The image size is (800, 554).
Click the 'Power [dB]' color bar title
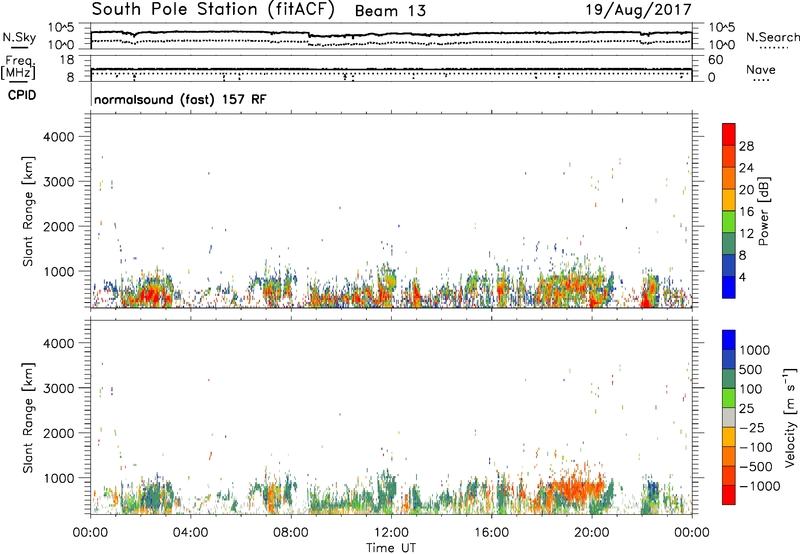pos(763,211)
